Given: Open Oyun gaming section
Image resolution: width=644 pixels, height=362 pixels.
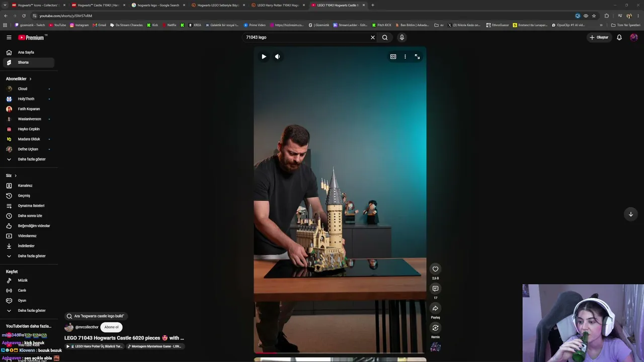Looking at the screenshot, I should tap(28, 301).
